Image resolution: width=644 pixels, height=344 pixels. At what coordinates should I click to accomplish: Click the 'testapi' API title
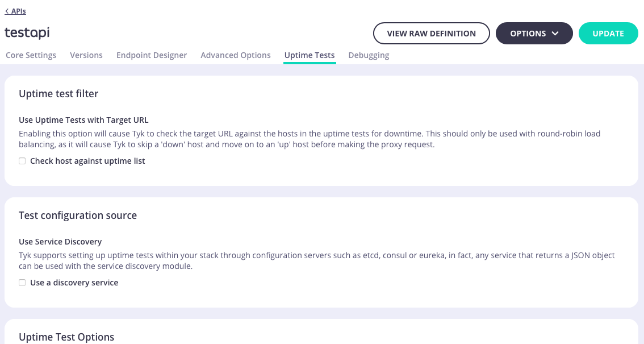tap(27, 33)
